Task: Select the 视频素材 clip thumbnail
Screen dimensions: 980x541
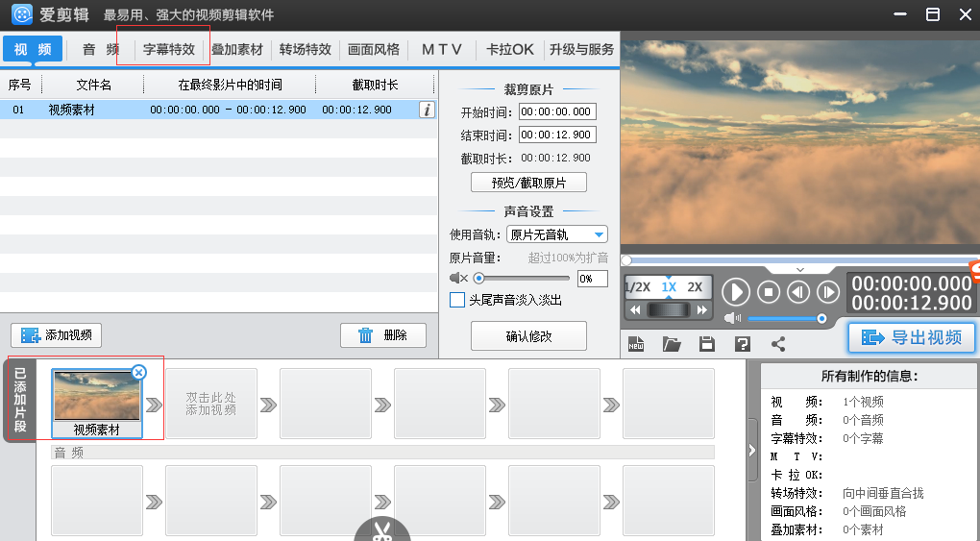Action: [x=97, y=404]
